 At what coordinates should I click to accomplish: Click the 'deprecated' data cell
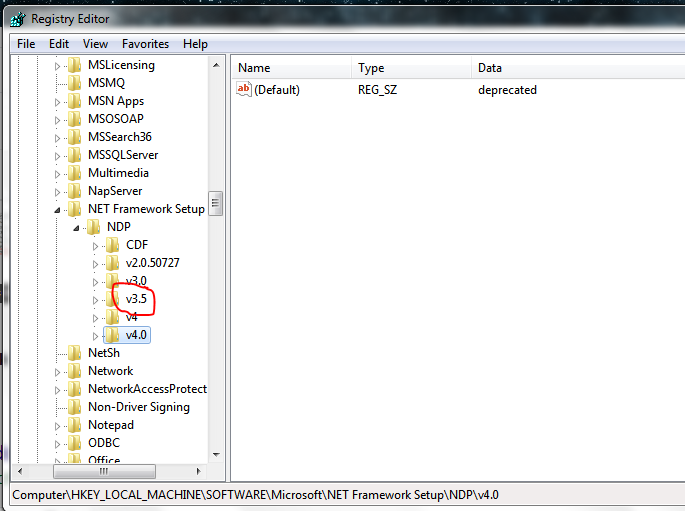pyautogui.click(x=507, y=90)
